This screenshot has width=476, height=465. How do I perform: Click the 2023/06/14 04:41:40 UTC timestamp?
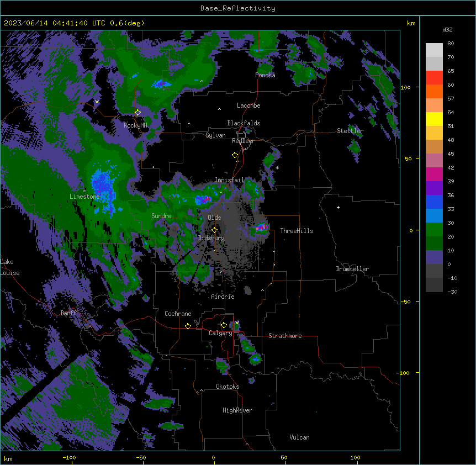click(x=55, y=23)
